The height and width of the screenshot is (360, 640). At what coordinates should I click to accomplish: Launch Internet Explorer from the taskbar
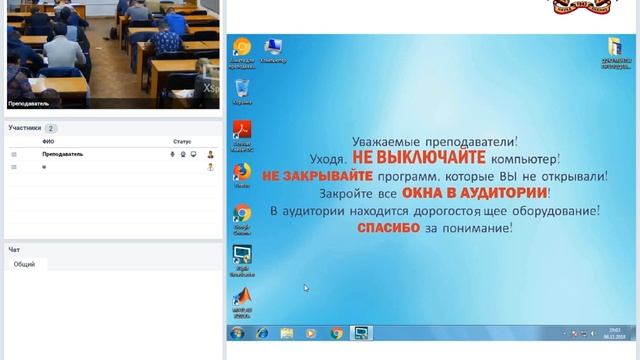[262, 333]
